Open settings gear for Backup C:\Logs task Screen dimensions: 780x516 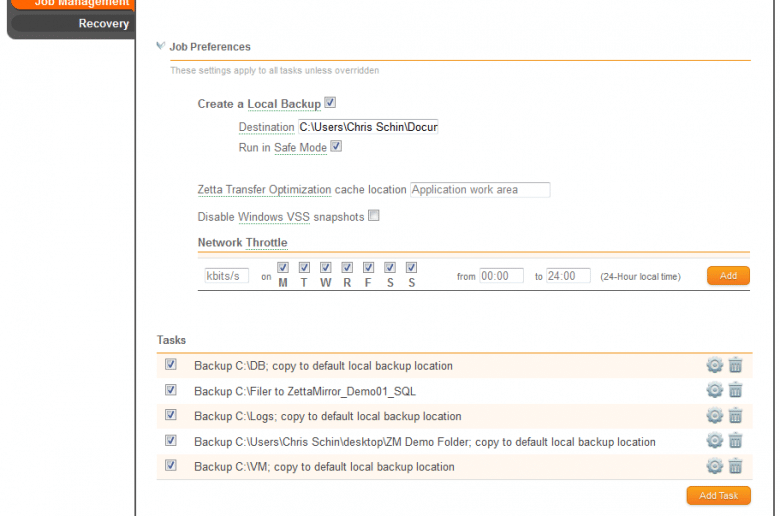click(714, 415)
